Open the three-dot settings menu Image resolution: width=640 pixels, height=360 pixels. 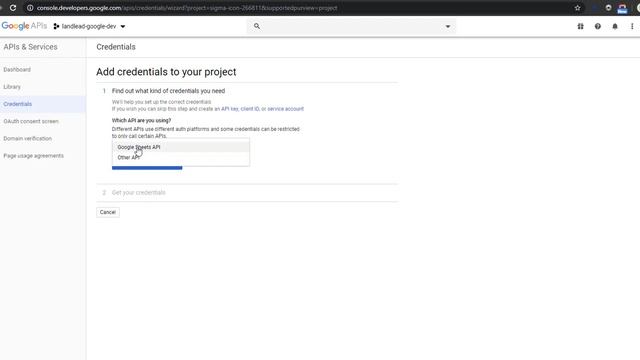(632, 26)
